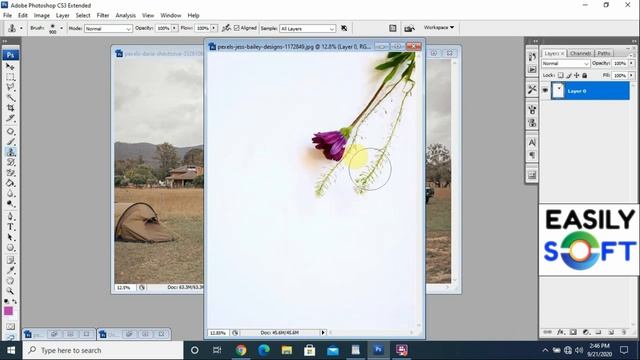Select the Brush tool
The height and width of the screenshot is (360, 640).
[x=10, y=142]
